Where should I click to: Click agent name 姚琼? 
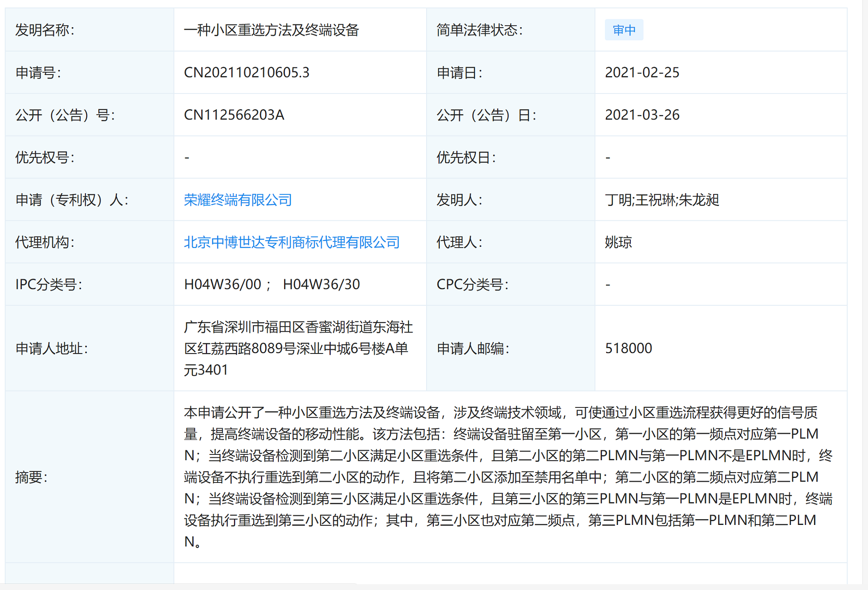click(618, 242)
